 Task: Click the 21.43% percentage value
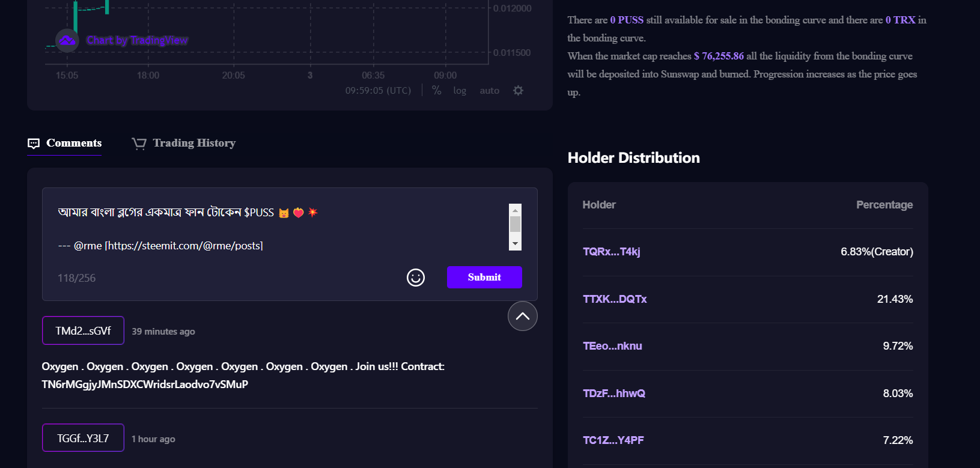pyautogui.click(x=895, y=299)
